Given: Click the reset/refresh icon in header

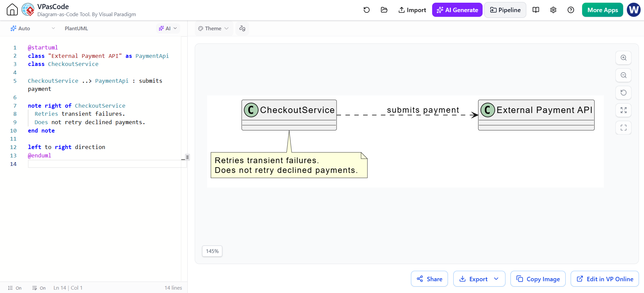Looking at the screenshot, I should pos(367,10).
